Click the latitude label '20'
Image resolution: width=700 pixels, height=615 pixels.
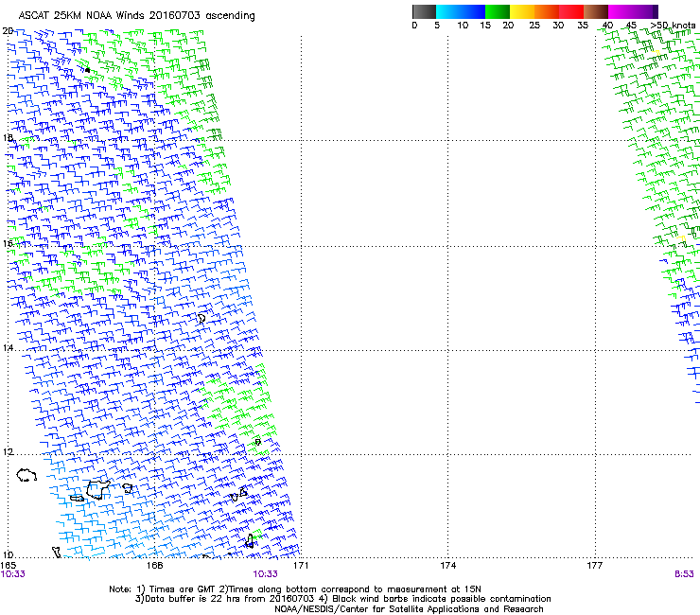pos(8,31)
